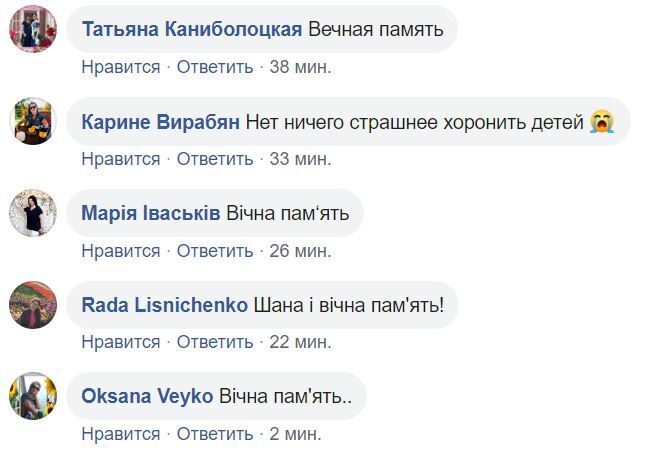The image size is (653, 456).
Task: Click Rada Lisnichenko's profile avatar
Action: tap(33, 305)
